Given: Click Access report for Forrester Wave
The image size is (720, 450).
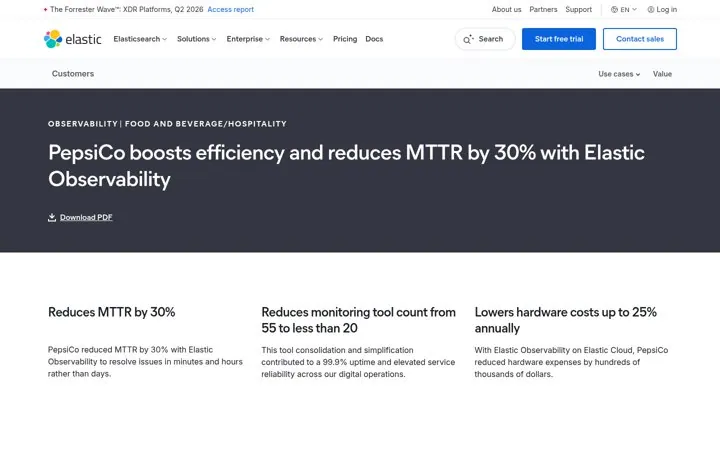Looking at the screenshot, I should pos(231,9).
